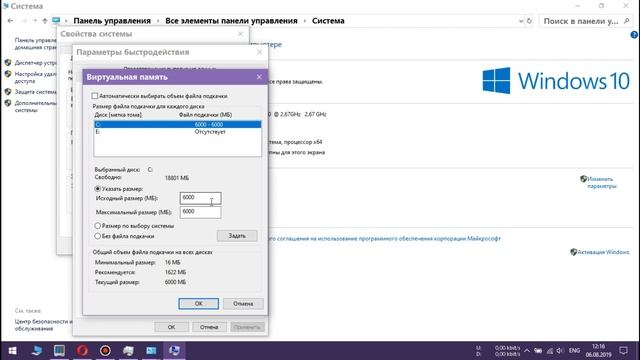Select drive E: row showing 'Отсутствует'
Image resolution: width=640 pixels, height=360 pixels.
[178, 132]
